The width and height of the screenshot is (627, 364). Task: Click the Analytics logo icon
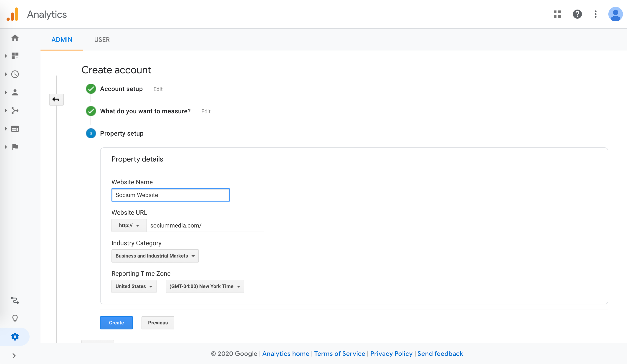click(13, 14)
